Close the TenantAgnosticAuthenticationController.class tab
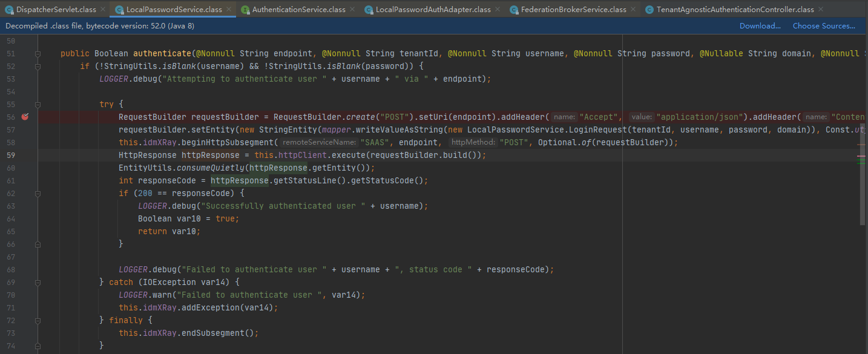 820,10
